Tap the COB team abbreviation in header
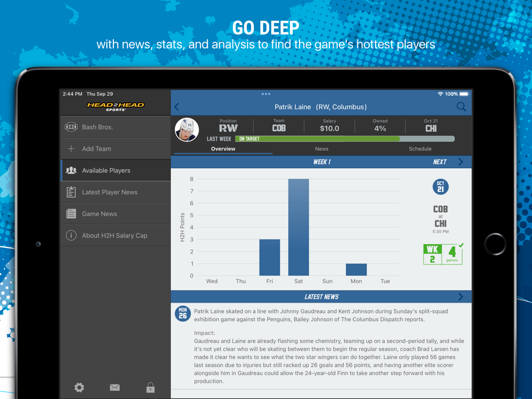This screenshot has height=399, width=532. pos(279,128)
